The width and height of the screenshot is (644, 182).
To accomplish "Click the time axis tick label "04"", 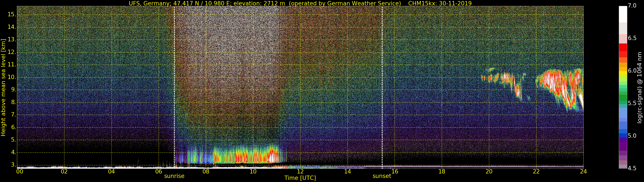I will (x=111, y=172).
